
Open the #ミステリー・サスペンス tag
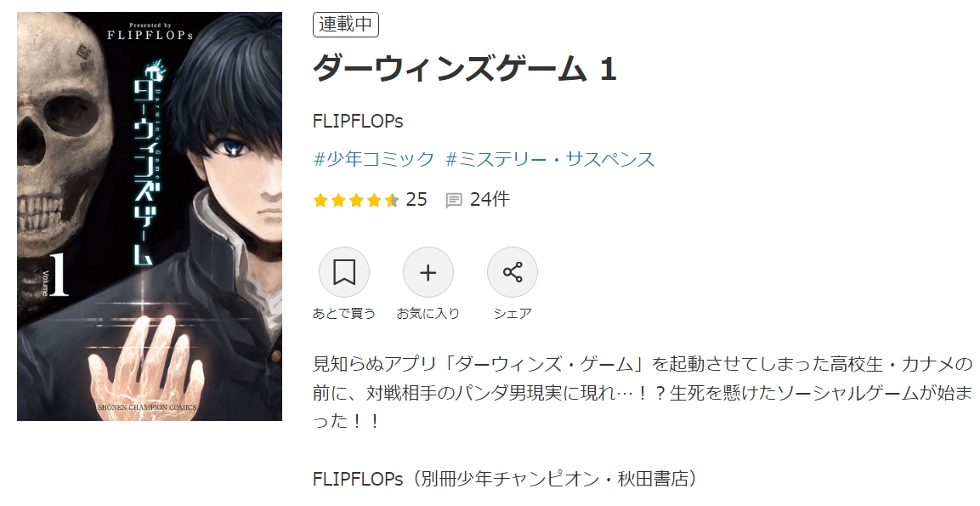coord(551,159)
